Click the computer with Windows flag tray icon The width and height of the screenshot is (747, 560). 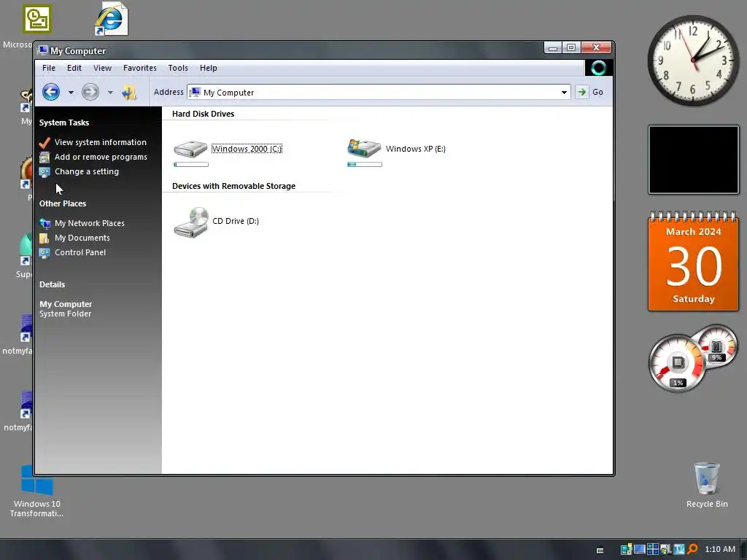click(666, 549)
